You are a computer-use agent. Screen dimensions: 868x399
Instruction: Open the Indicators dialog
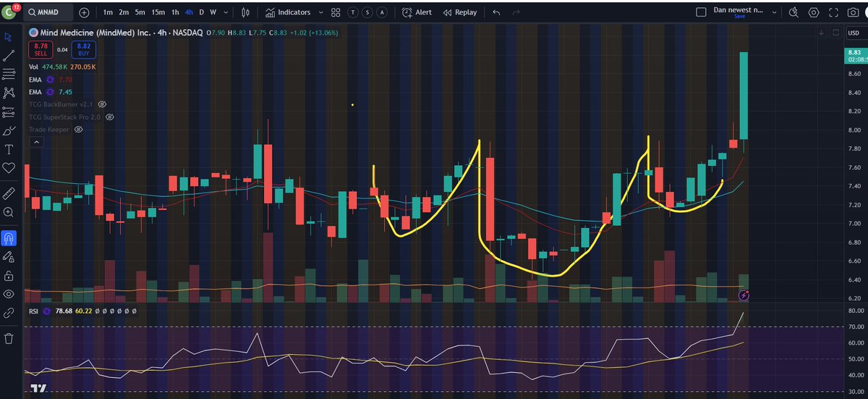[x=287, y=12]
